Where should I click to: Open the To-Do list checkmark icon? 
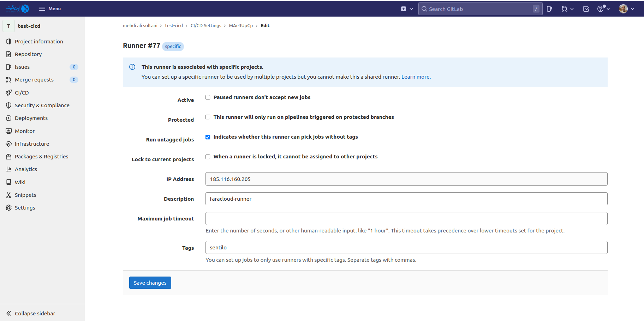[x=586, y=9]
